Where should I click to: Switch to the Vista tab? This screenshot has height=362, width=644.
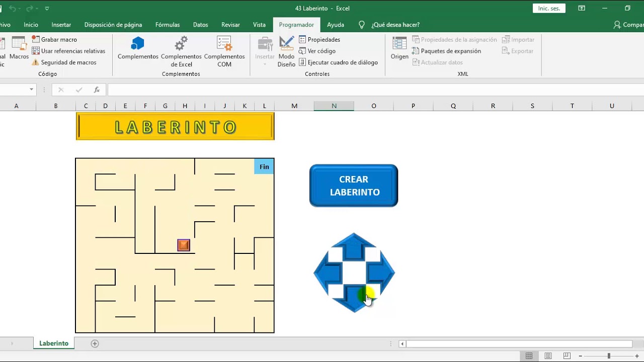tap(259, 25)
